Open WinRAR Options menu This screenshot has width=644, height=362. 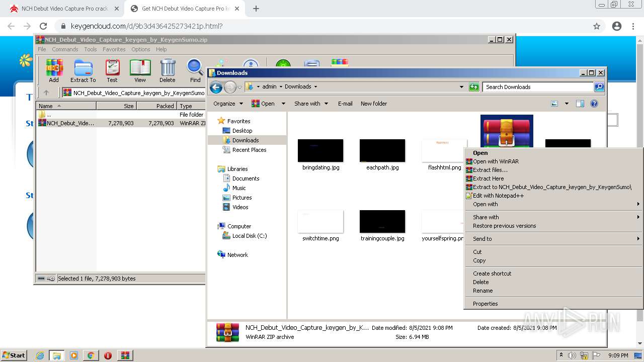(x=141, y=49)
